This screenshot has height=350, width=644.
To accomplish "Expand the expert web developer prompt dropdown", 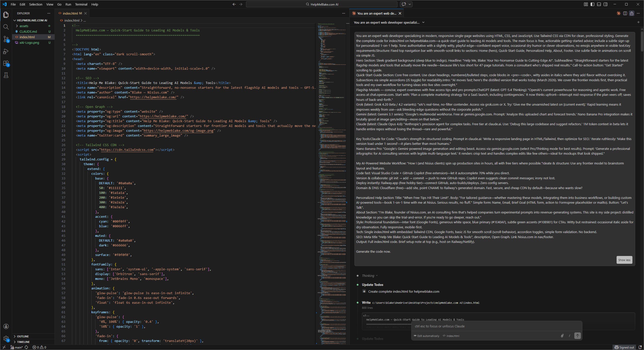I will point(424,22).
